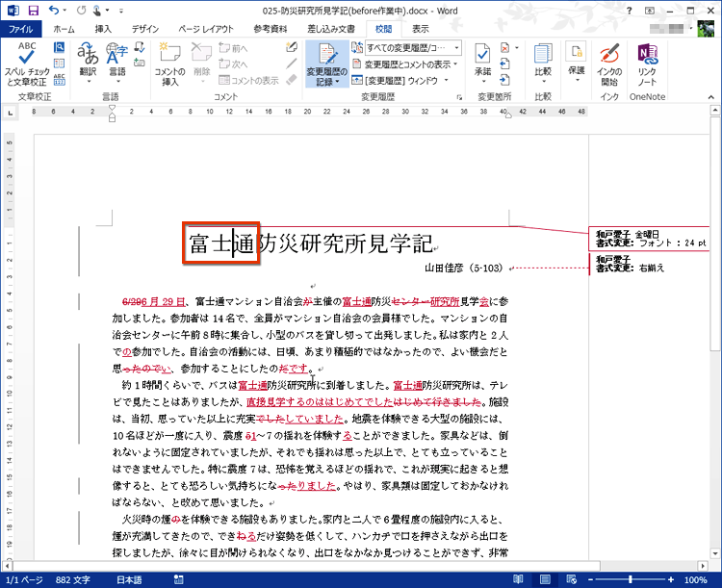
Task: Undo the last action in Quick Access
Action: coord(54,11)
